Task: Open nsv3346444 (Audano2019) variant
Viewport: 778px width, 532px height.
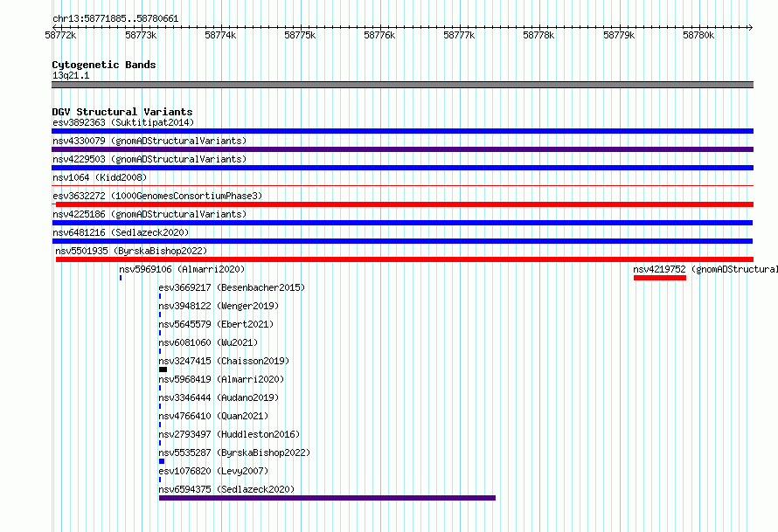Action: tap(219, 397)
